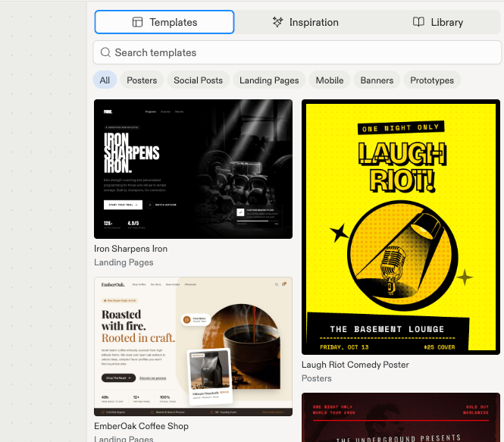Click the Library book icon
This screenshot has width=504, height=442.
point(418,22)
